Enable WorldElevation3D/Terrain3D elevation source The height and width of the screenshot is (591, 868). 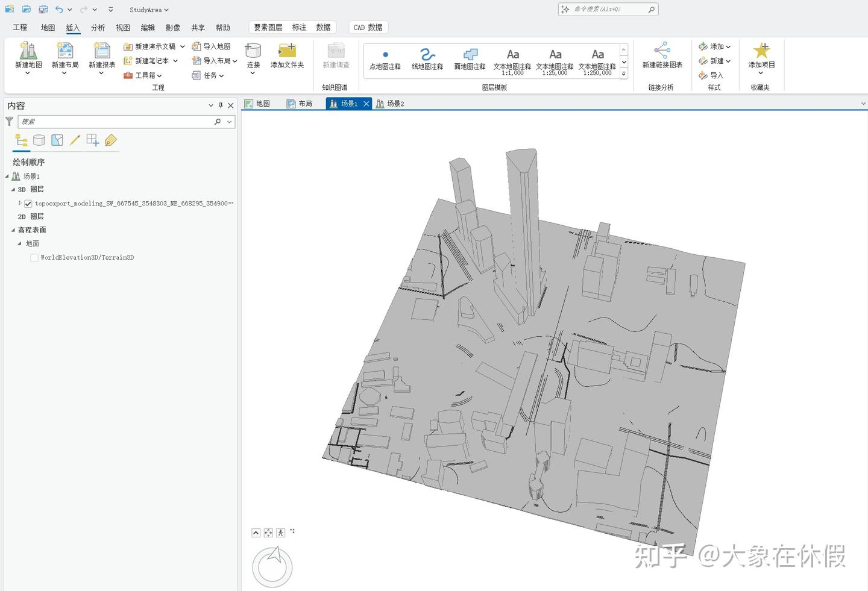point(34,257)
